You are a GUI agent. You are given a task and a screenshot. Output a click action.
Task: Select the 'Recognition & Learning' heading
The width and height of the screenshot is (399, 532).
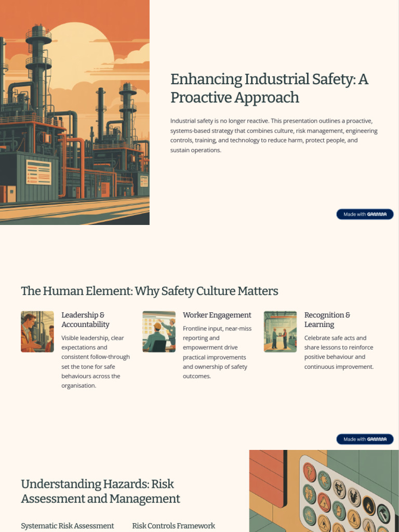click(x=327, y=320)
